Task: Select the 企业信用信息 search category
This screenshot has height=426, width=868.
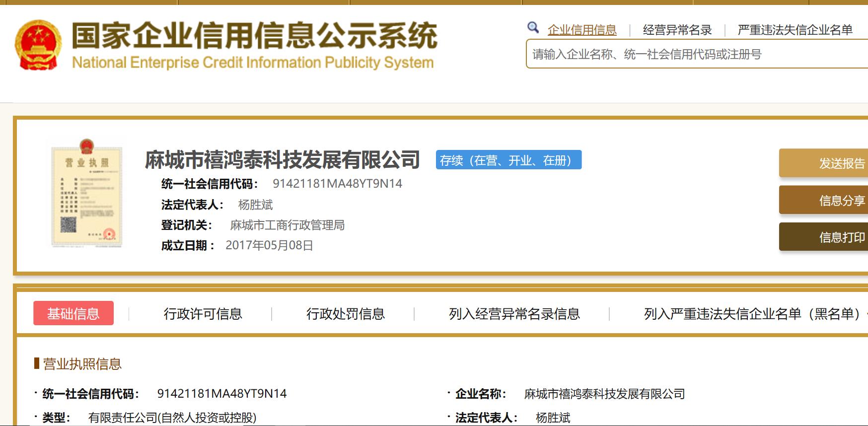Action: click(x=581, y=30)
